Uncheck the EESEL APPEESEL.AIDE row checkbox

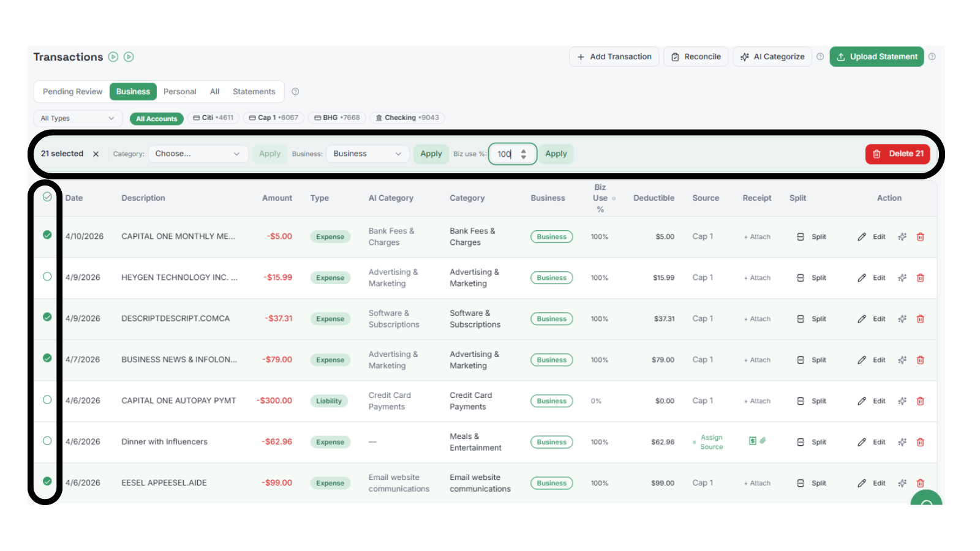(47, 481)
